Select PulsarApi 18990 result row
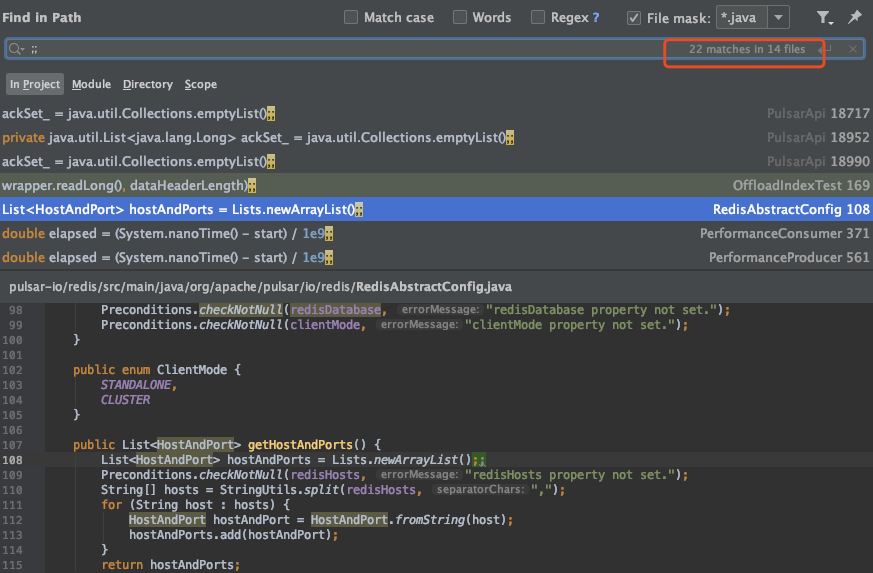 click(436, 161)
